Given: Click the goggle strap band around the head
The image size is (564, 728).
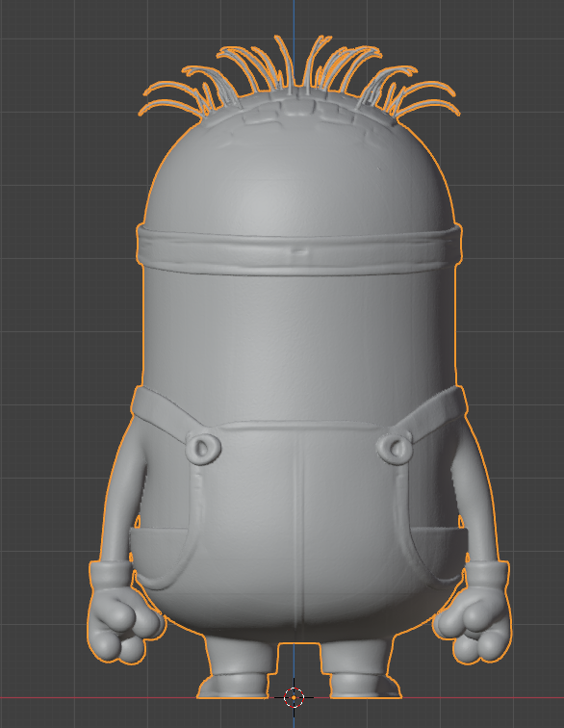Looking at the screenshot, I should click(x=299, y=251).
